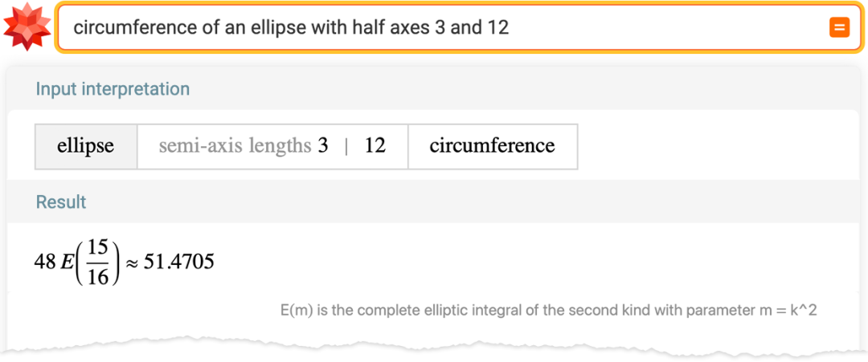Click the Wolfram Alpha red star logo
The height and width of the screenshot is (362, 868).
click(x=27, y=27)
